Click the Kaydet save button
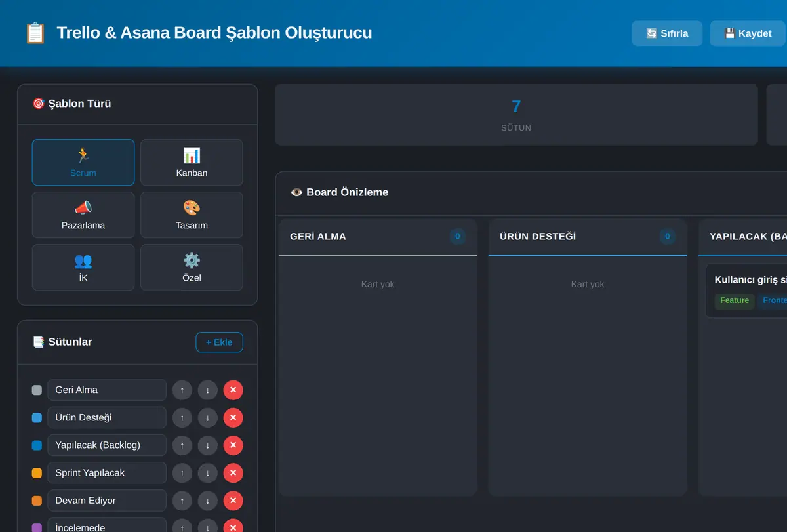Viewport: 787px width, 532px height. pyautogui.click(x=748, y=33)
